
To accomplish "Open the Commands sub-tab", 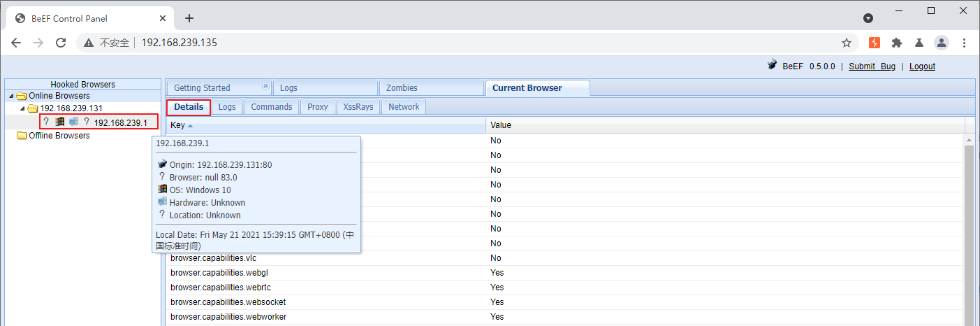I will coord(272,107).
